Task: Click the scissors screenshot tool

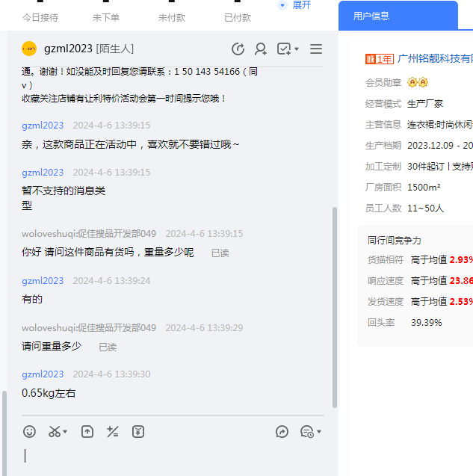Action: coord(55,431)
